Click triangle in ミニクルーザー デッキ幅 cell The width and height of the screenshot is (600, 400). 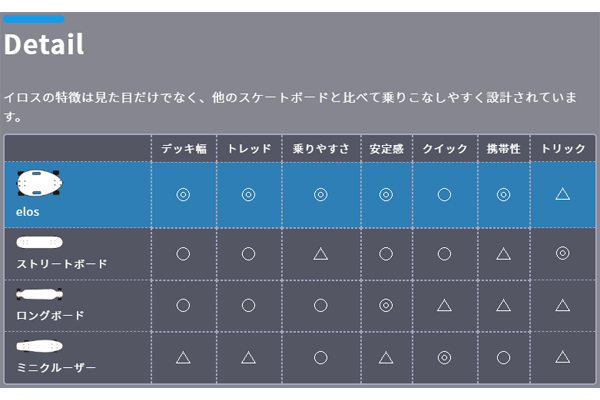coord(183,356)
